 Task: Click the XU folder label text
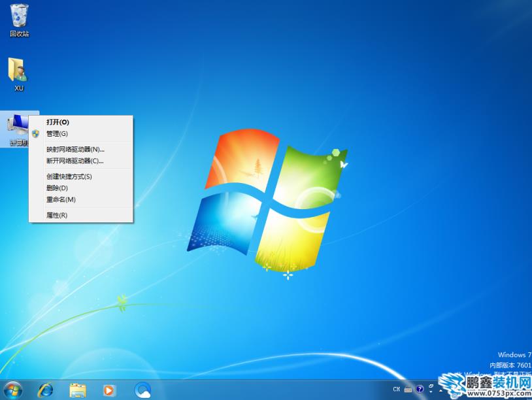click(x=19, y=88)
